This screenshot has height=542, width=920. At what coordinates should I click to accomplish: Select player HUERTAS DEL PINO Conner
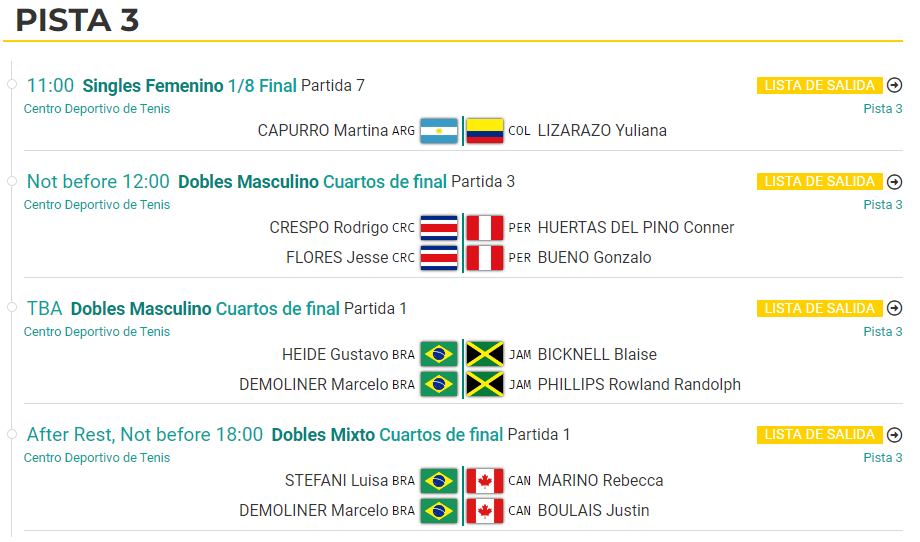[636, 228]
